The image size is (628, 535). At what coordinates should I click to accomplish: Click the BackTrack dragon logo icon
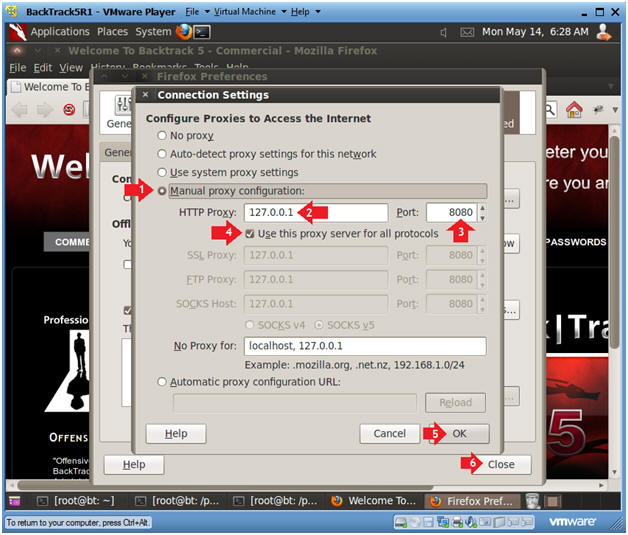[x=18, y=32]
